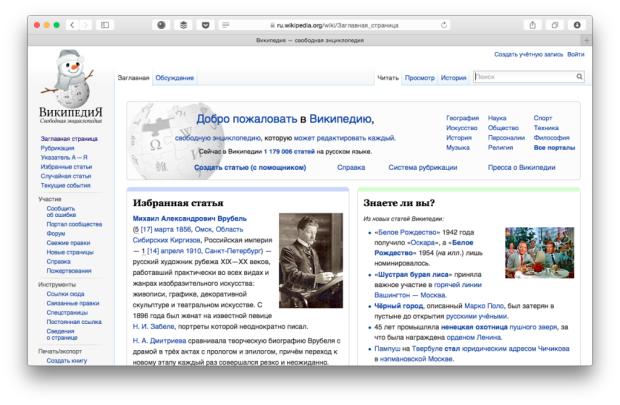Open Свежие правки sidebar link
This screenshot has height=405, width=620.
coord(68,243)
